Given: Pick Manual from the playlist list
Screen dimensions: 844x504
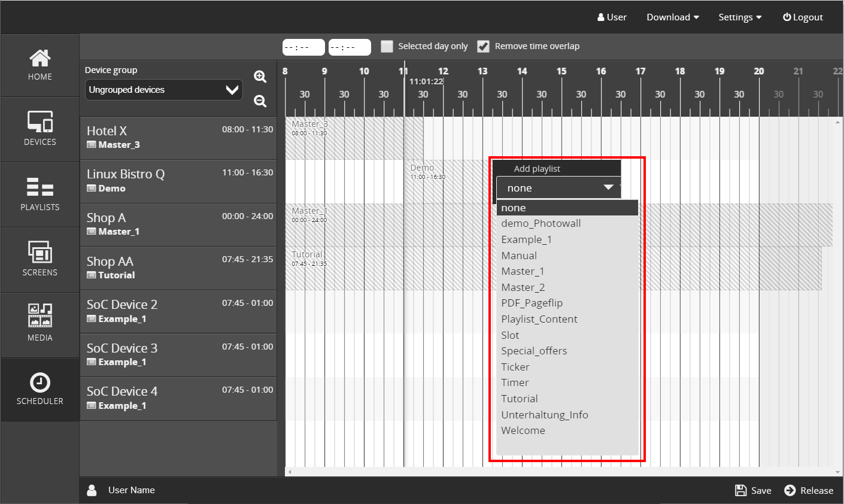Looking at the screenshot, I should [567, 256].
